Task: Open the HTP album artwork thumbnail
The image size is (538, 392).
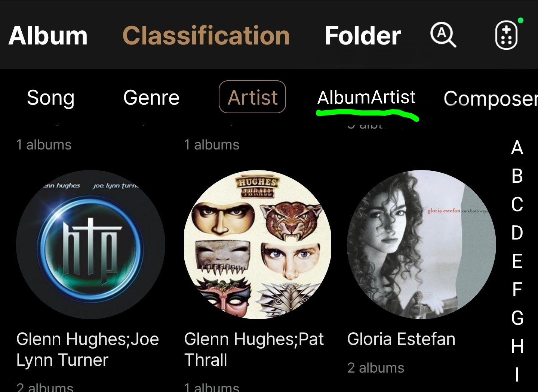Action: click(90, 244)
